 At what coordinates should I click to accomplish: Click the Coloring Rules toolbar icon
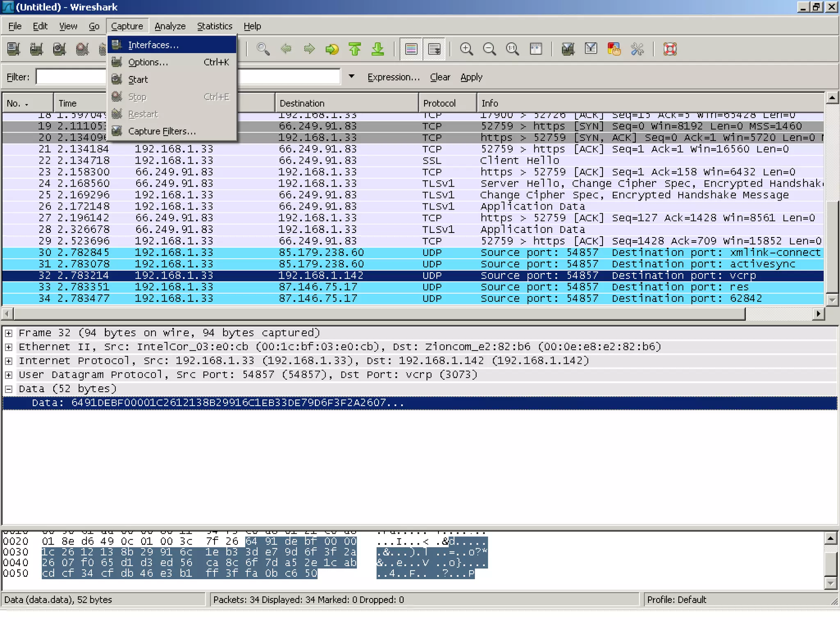click(x=614, y=49)
